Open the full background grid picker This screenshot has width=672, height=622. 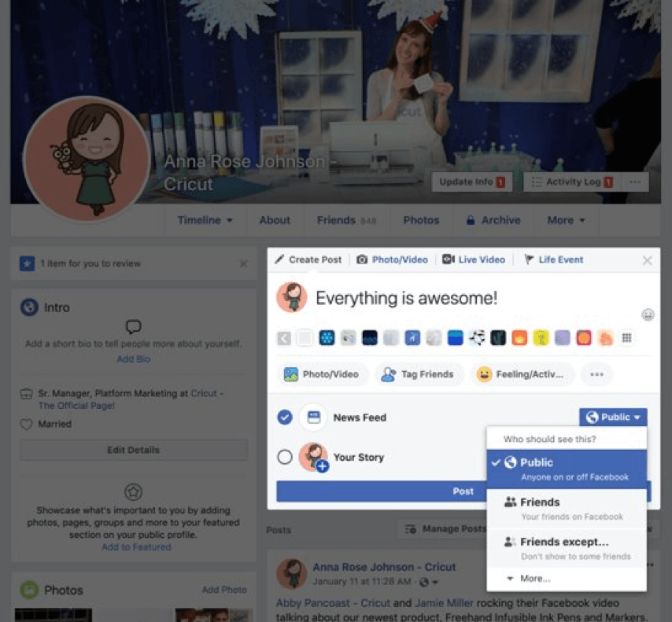coord(626,338)
